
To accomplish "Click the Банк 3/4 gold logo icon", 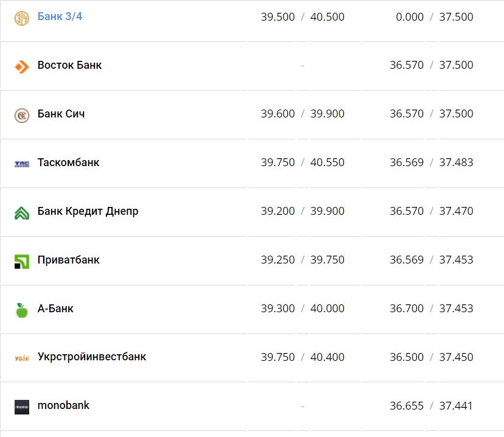I will tap(22, 18).
